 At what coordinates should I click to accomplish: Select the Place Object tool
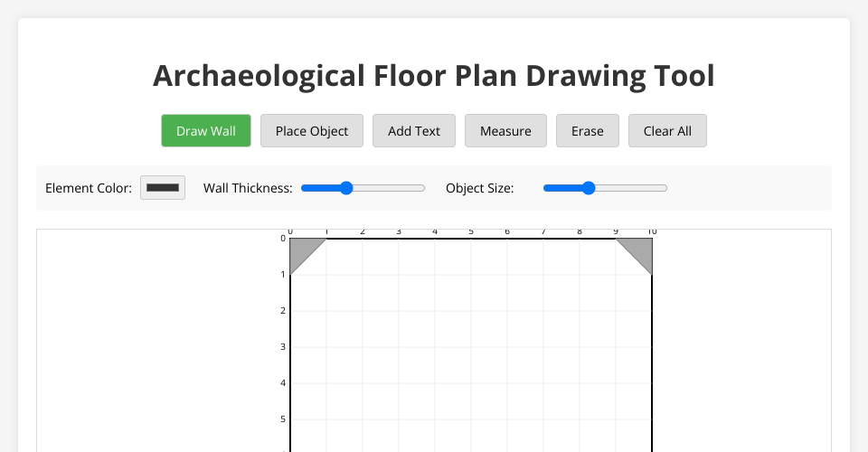312,131
